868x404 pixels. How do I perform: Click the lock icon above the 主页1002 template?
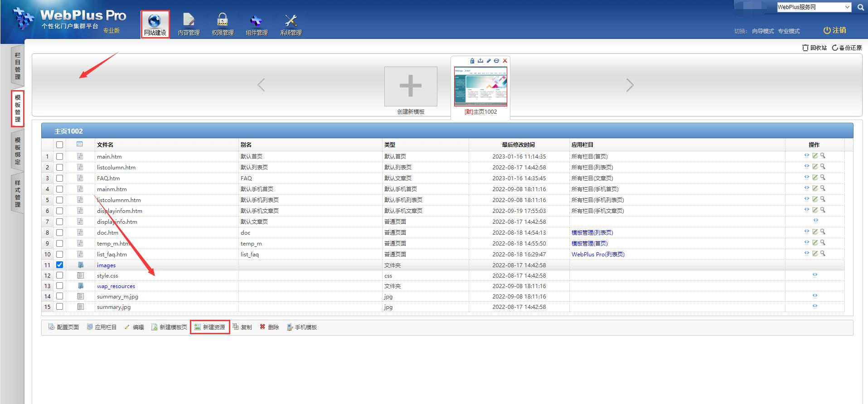pos(472,61)
